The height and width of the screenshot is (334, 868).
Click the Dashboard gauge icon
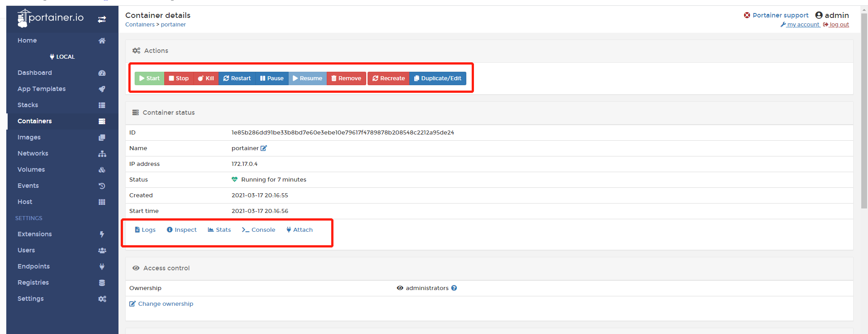coord(102,73)
